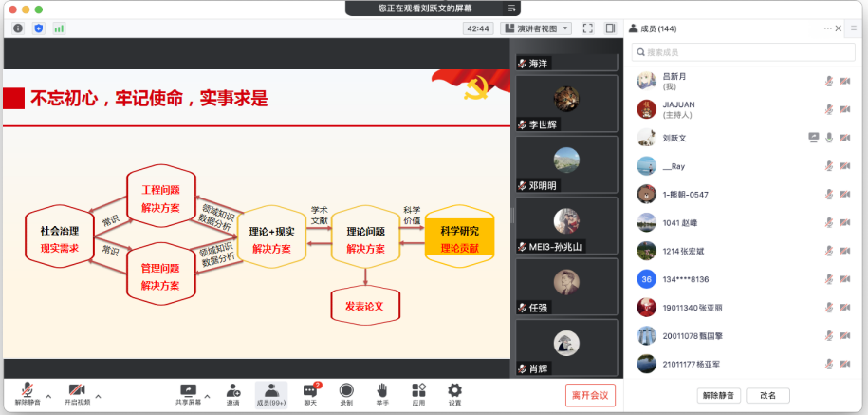Viewport: 868px width, 415px height.
Task: Click the 邀请 invite icon
Action: (x=232, y=390)
